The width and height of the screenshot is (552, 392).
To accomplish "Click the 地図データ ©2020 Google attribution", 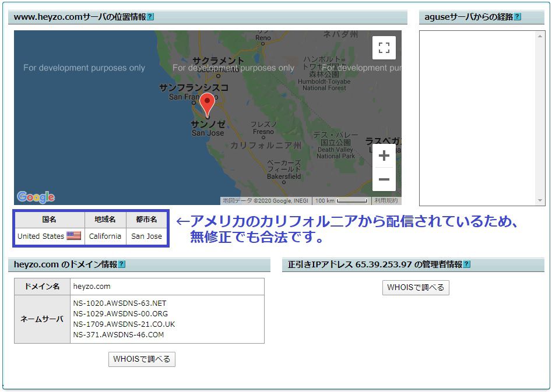I will coord(265,200).
